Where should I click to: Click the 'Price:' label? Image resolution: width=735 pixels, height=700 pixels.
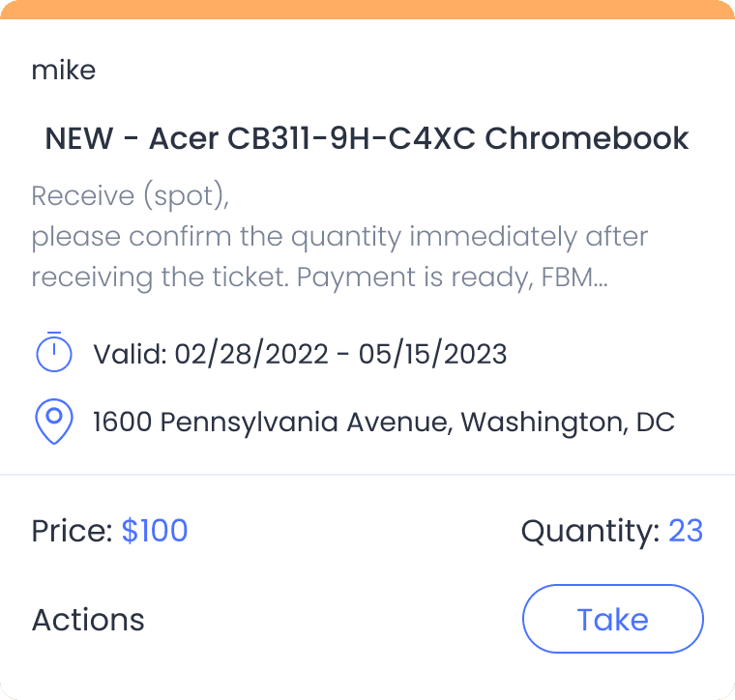coord(73,531)
